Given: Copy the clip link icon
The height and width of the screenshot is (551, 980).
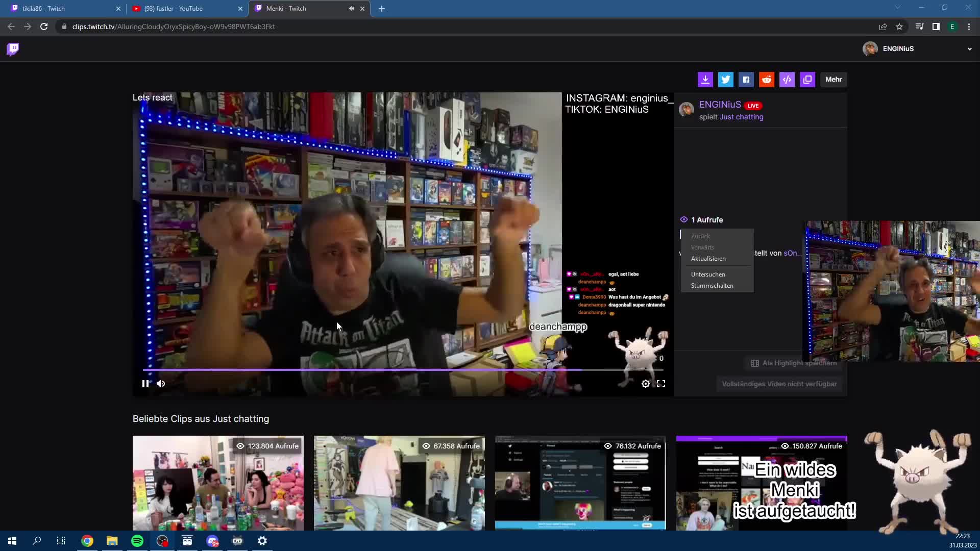Looking at the screenshot, I should click(807, 80).
